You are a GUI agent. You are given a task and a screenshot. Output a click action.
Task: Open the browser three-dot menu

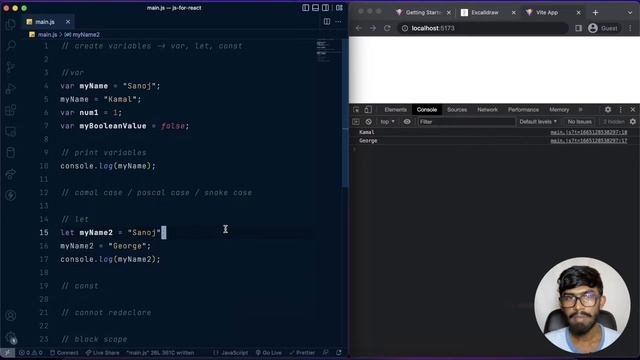tap(630, 28)
